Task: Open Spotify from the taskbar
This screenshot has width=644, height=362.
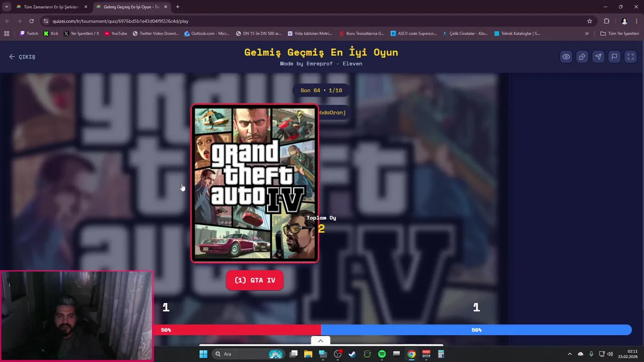Action: pos(382,354)
